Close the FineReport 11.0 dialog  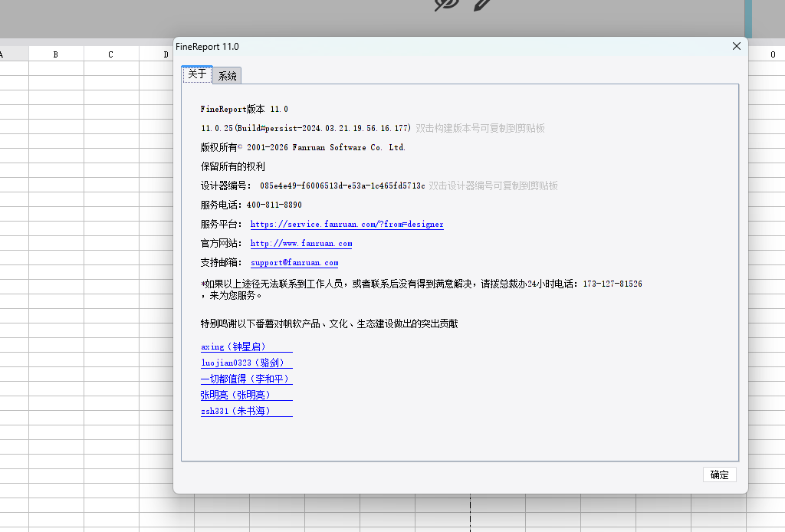(x=737, y=46)
